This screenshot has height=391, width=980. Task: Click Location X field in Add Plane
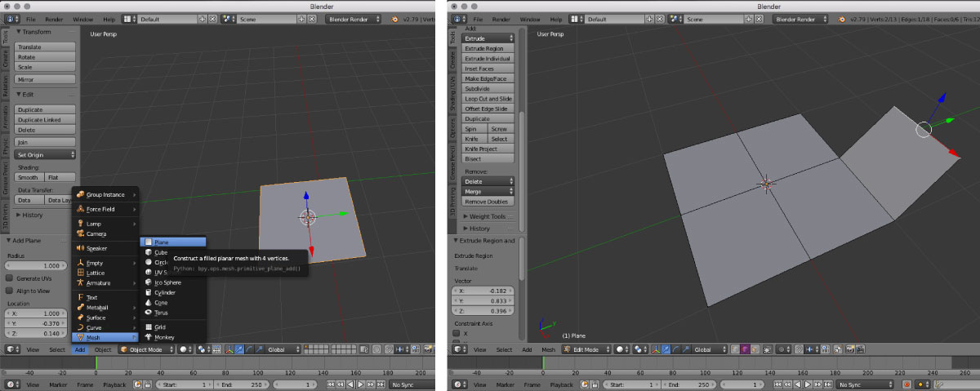37,313
